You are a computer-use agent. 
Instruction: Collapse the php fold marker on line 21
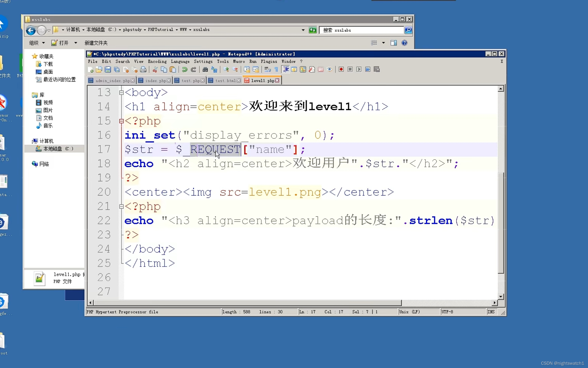coord(122,207)
